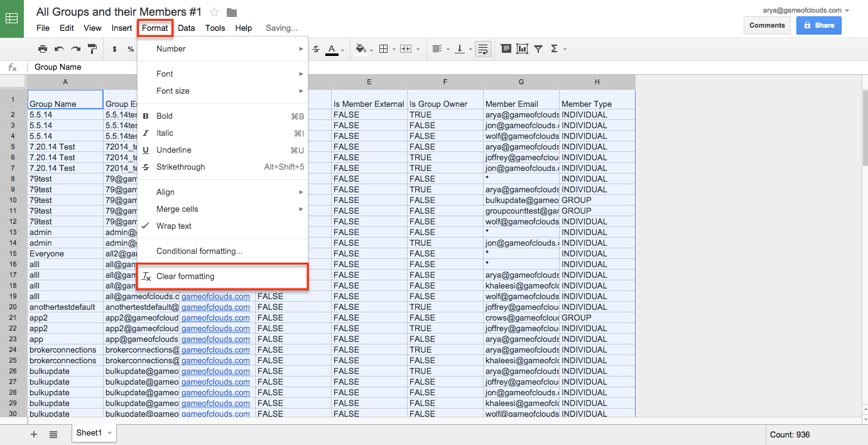The image size is (868, 445).
Task: Open gameofclouds.com link in row 19
Action: pos(215,297)
